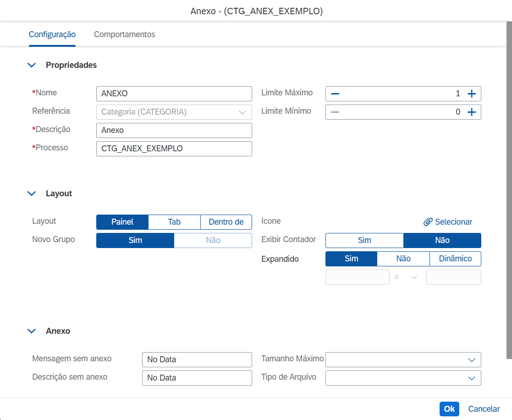Viewport: 512px width, 420px height.
Task: Set Expandido to Dinâmico
Action: point(455,259)
